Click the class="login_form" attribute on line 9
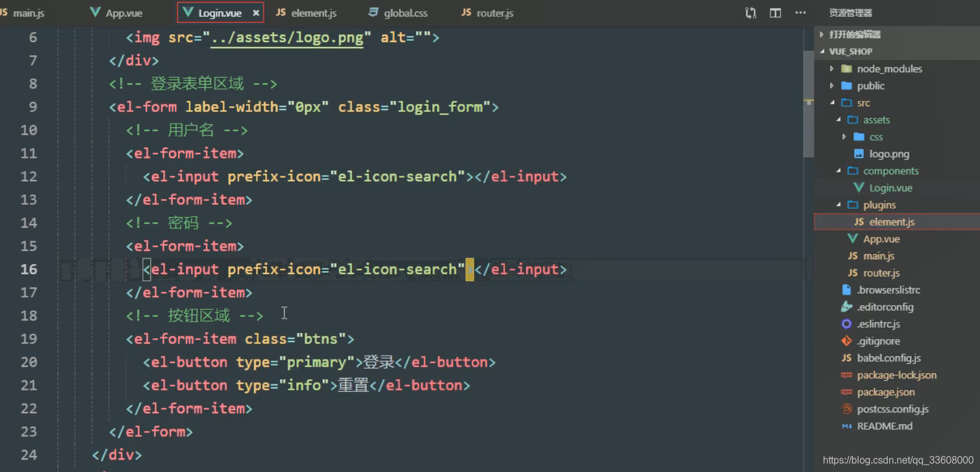 click(x=414, y=107)
